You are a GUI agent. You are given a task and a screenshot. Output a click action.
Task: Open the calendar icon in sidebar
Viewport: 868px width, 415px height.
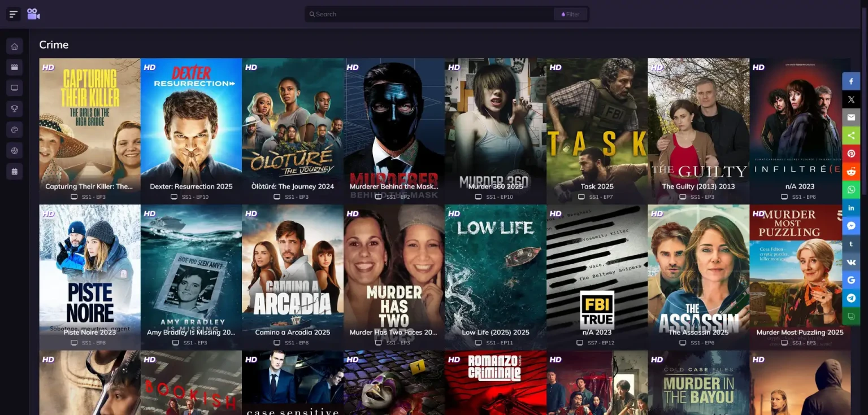15,172
